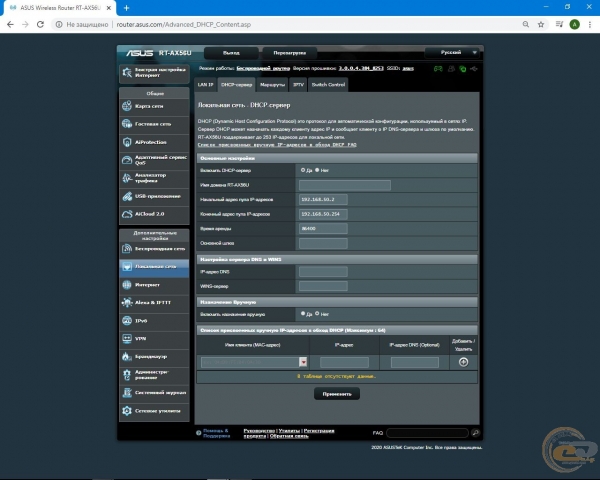
Task: Click the default gateway field
Action: tap(323, 243)
